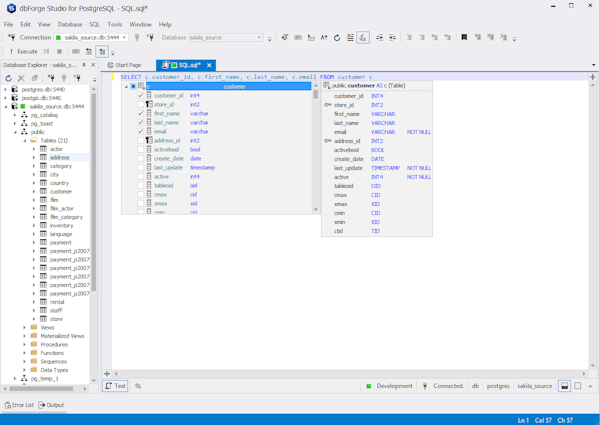Expand the Views folder in tree
The height and width of the screenshot is (425, 600).
coord(25,328)
